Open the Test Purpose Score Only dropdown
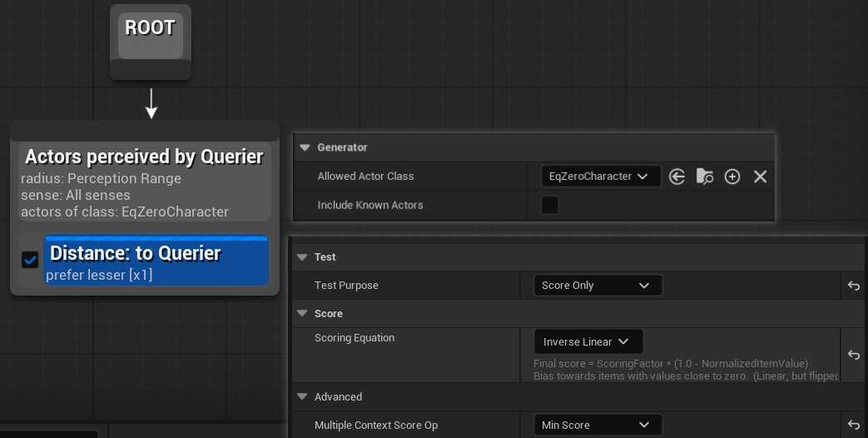Screen dimensions: 868x438 click(x=597, y=286)
